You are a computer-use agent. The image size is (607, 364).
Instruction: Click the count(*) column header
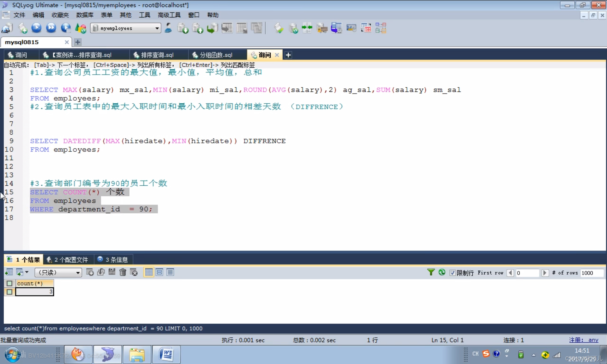35,283
